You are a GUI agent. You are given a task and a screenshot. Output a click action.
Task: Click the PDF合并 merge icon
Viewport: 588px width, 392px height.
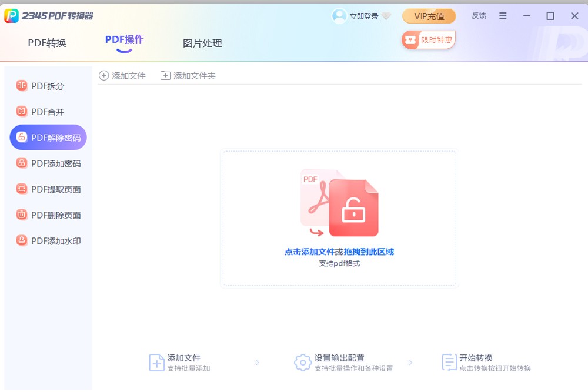tap(22, 112)
